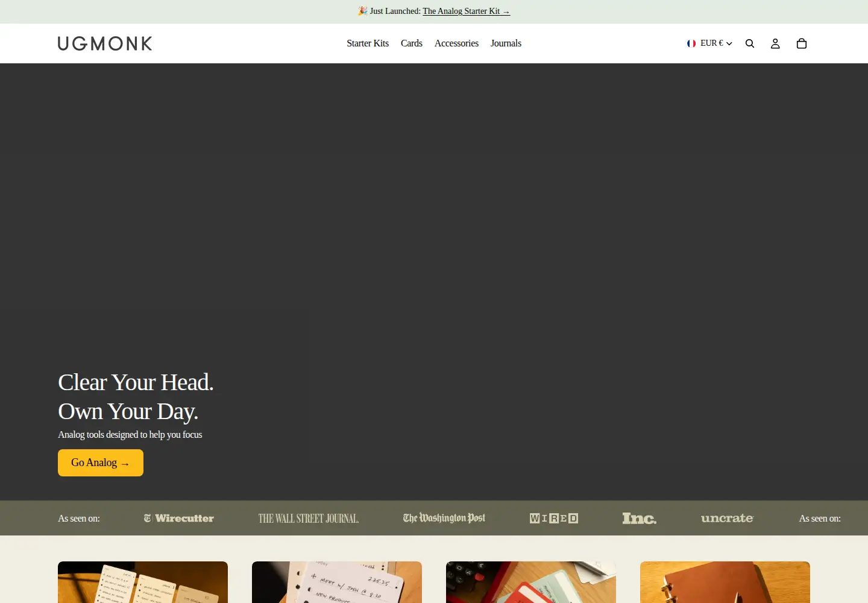868x603 pixels.
Task: Click 'Analog tools designed to help you focus' text
Action: [x=130, y=435]
